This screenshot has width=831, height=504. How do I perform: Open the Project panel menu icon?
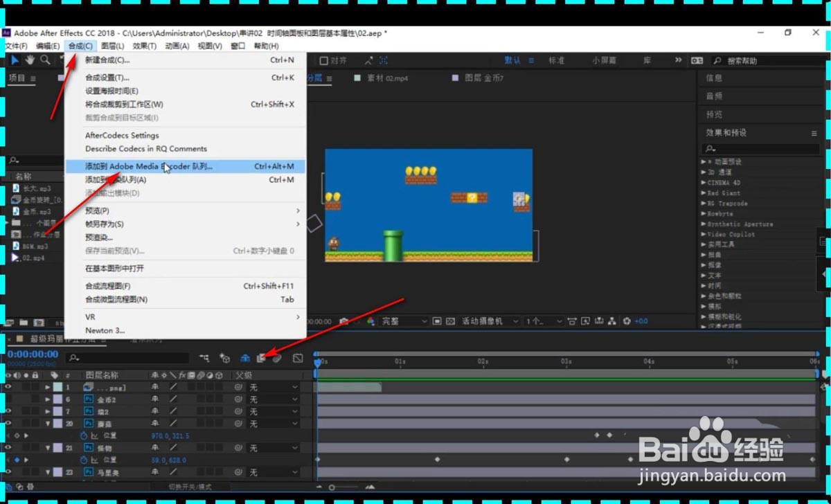pyautogui.click(x=33, y=79)
